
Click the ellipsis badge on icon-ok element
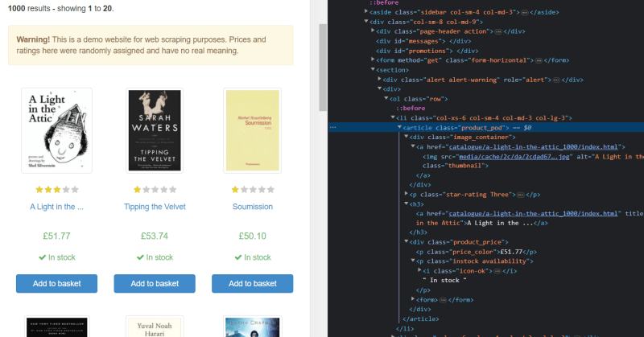[497, 271]
